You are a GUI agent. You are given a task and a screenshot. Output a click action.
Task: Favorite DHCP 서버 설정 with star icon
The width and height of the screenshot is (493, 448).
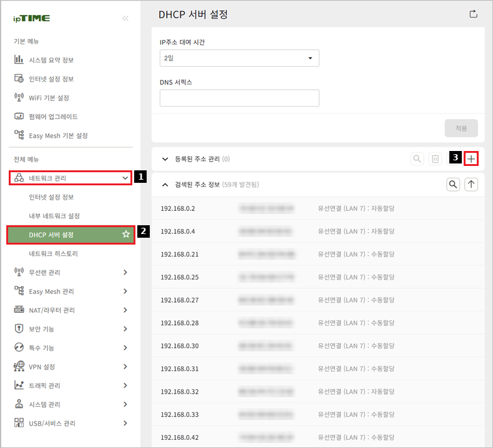pyautogui.click(x=126, y=234)
